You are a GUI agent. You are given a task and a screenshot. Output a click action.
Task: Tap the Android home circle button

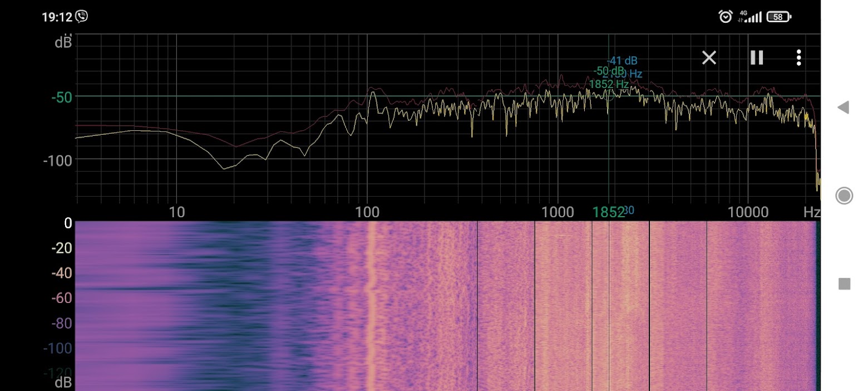844,195
